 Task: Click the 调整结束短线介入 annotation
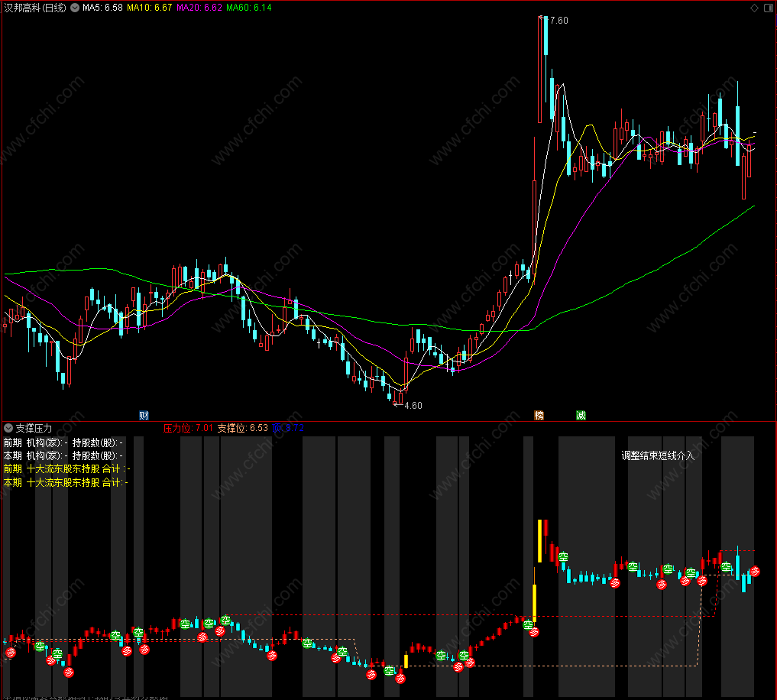658,455
